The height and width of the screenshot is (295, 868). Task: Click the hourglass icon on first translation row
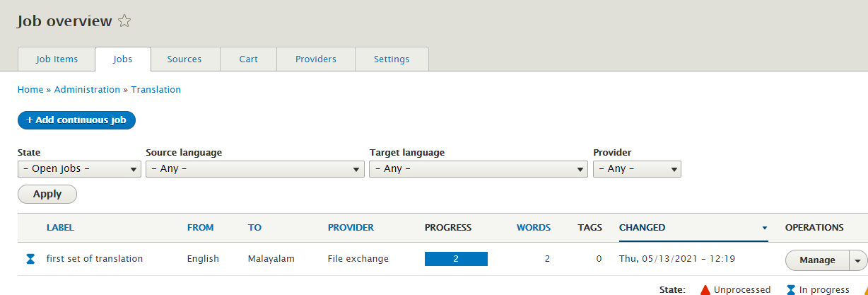(x=30, y=259)
